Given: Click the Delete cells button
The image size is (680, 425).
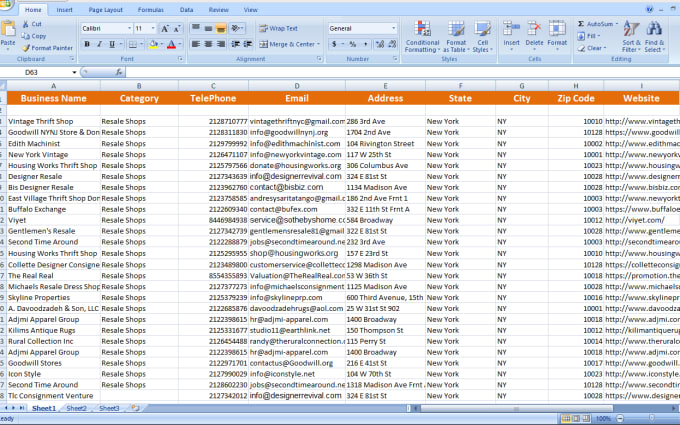Looking at the screenshot, I should [x=534, y=36].
